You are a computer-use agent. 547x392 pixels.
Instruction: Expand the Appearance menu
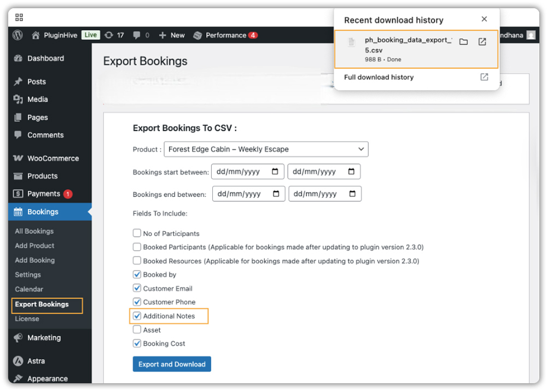click(x=48, y=378)
